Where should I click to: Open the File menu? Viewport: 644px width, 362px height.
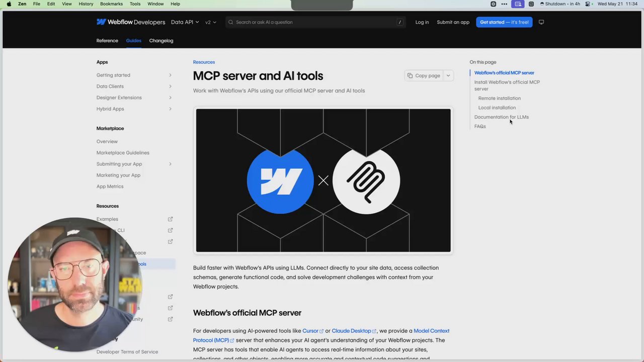[x=37, y=4]
